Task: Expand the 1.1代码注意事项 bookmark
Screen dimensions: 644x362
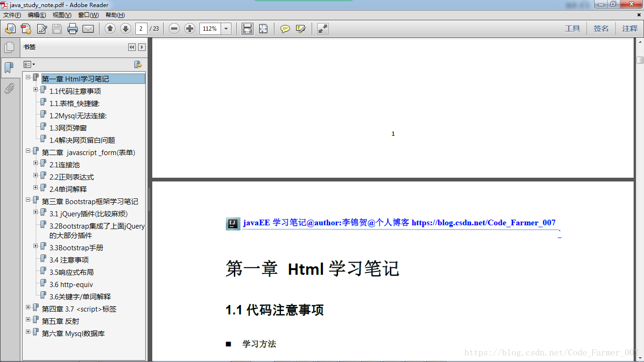Action: coord(36,89)
